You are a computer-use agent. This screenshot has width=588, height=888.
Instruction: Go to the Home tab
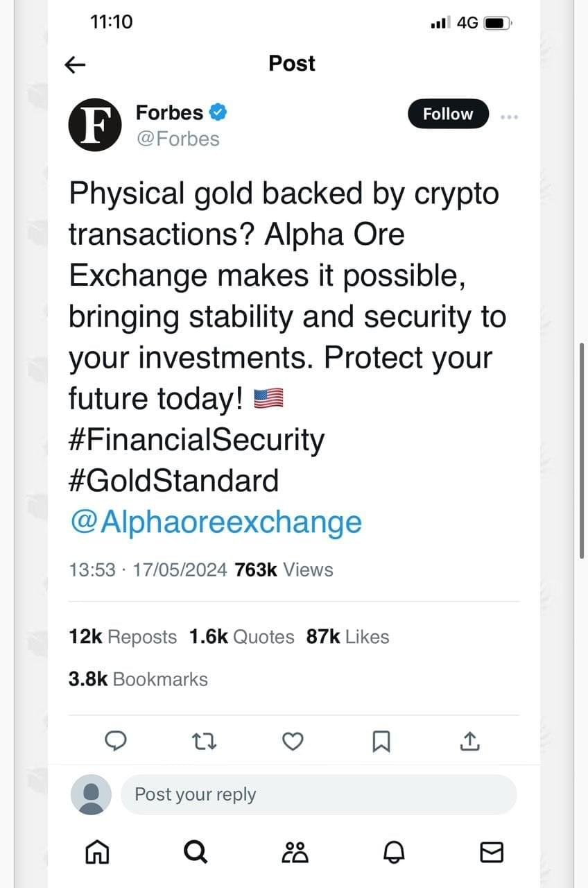(x=96, y=852)
